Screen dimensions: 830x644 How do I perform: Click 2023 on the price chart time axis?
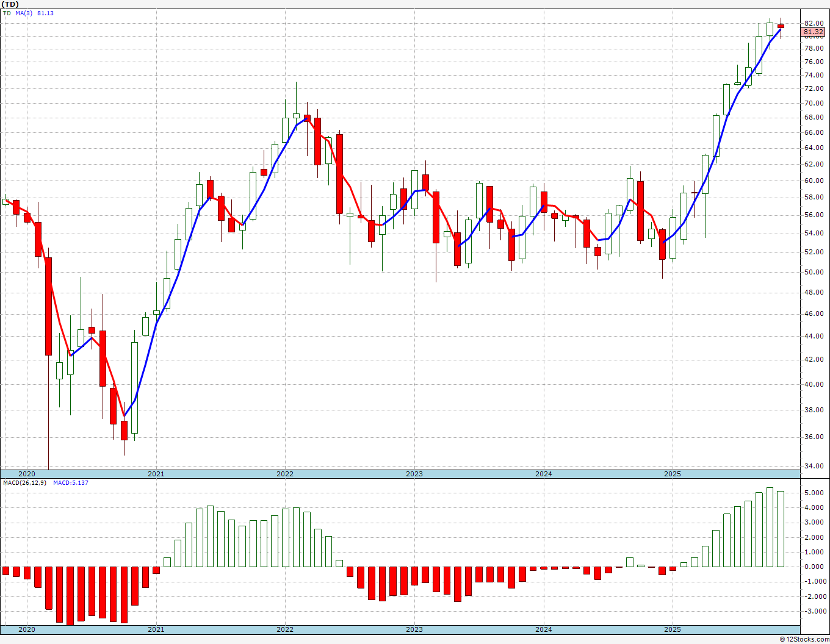[414, 474]
